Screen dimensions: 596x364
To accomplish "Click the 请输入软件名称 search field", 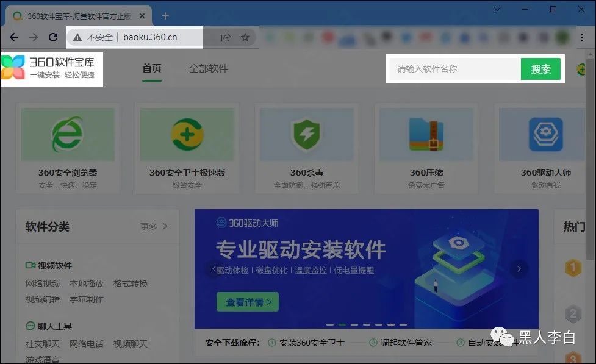I will [x=455, y=69].
